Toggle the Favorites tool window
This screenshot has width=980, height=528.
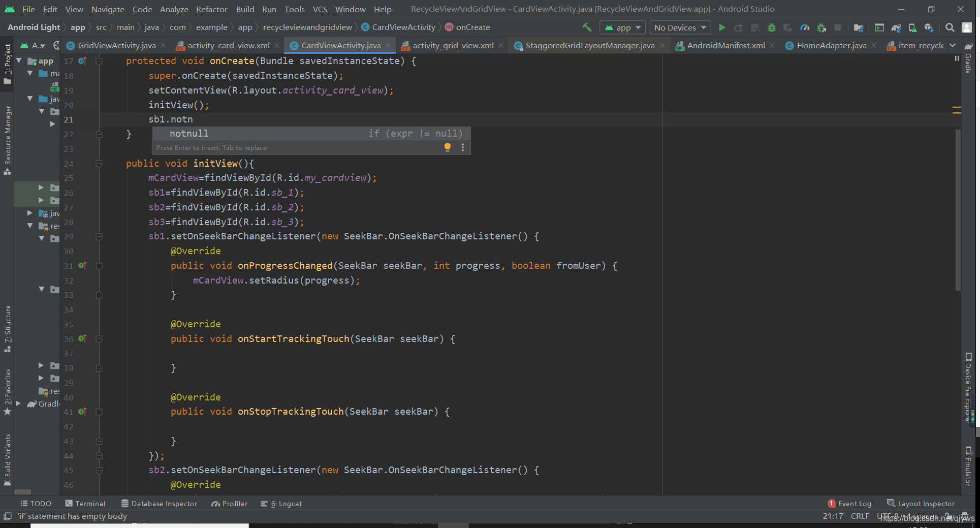[x=8, y=391]
